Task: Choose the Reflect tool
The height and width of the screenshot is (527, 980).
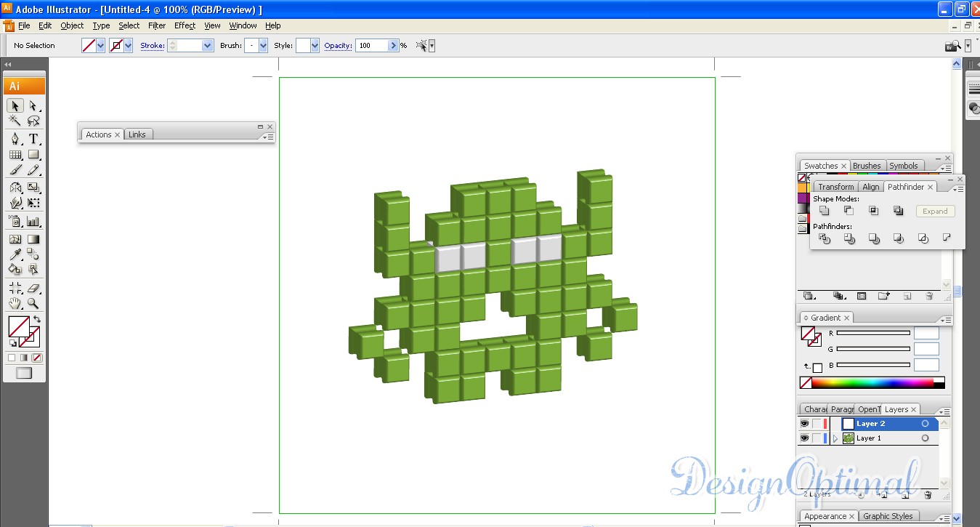Action: (x=15, y=188)
